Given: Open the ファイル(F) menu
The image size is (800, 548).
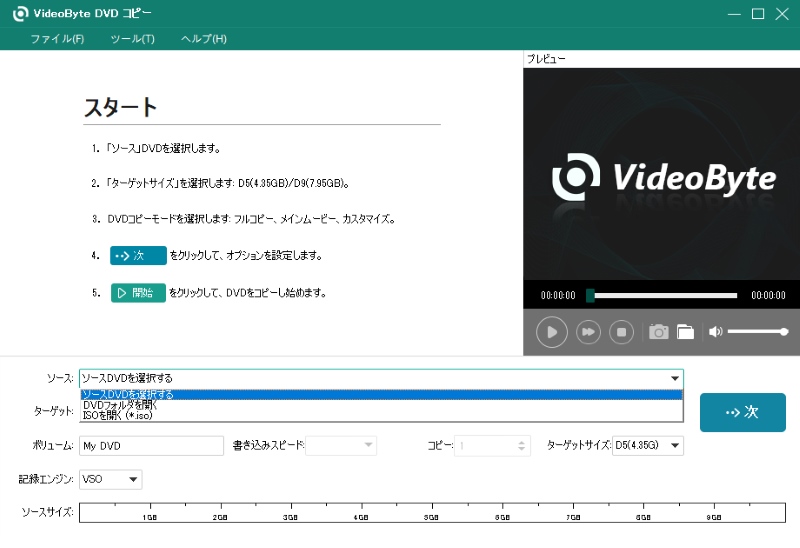Looking at the screenshot, I should pyautogui.click(x=57, y=39).
